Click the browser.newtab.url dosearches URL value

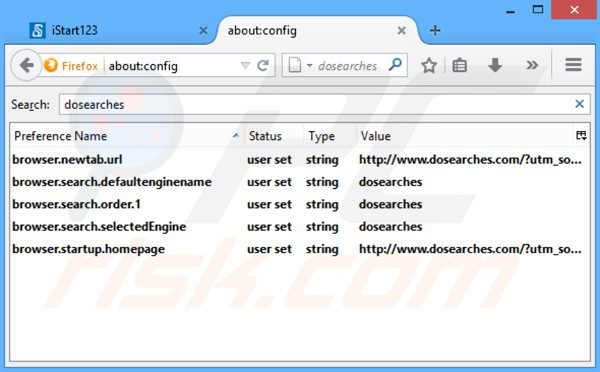point(470,160)
